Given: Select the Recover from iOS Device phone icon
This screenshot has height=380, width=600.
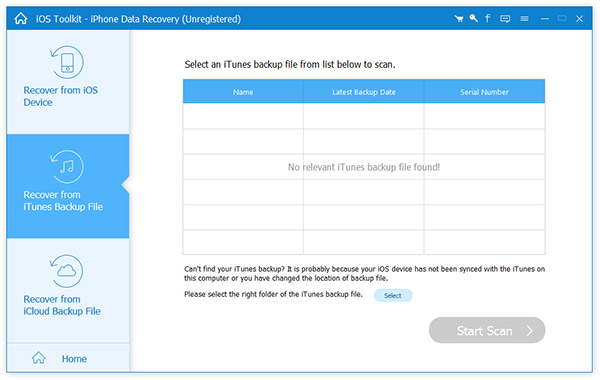Looking at the screenshot, I should tap(67, 62).
